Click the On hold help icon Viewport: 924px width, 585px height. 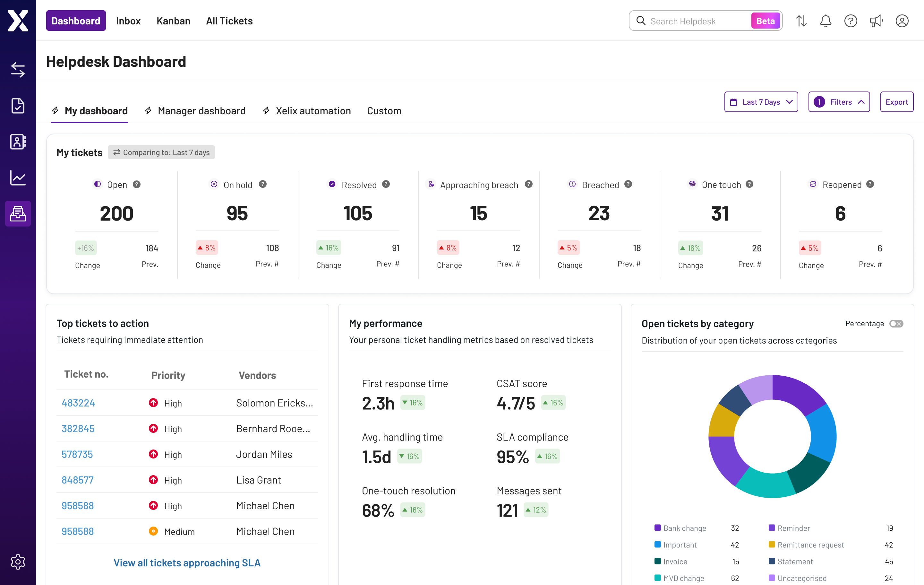(x=262, y=184)
